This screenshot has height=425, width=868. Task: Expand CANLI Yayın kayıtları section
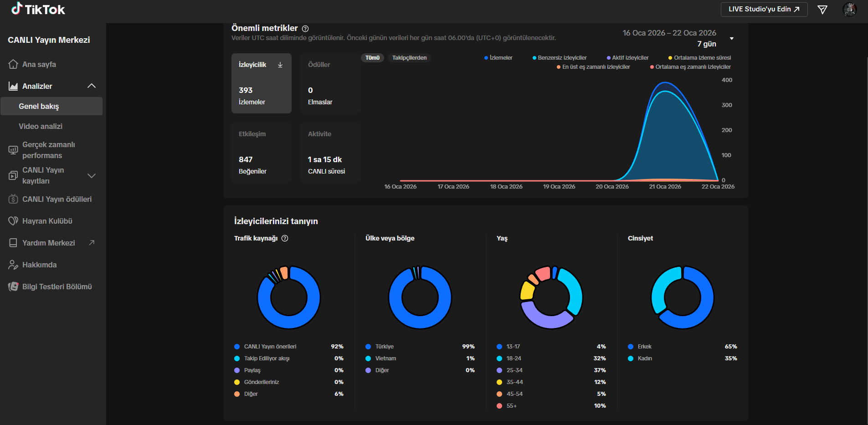(x=92, y=175)
